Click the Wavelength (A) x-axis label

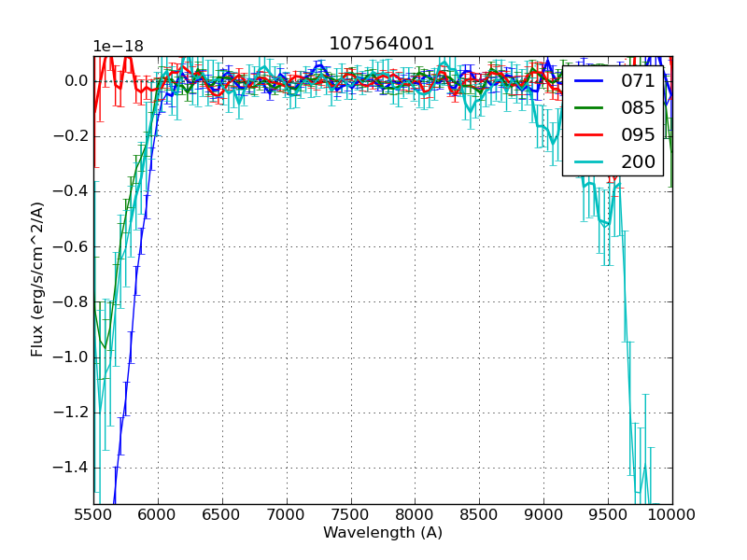click(x=383, y=533)
